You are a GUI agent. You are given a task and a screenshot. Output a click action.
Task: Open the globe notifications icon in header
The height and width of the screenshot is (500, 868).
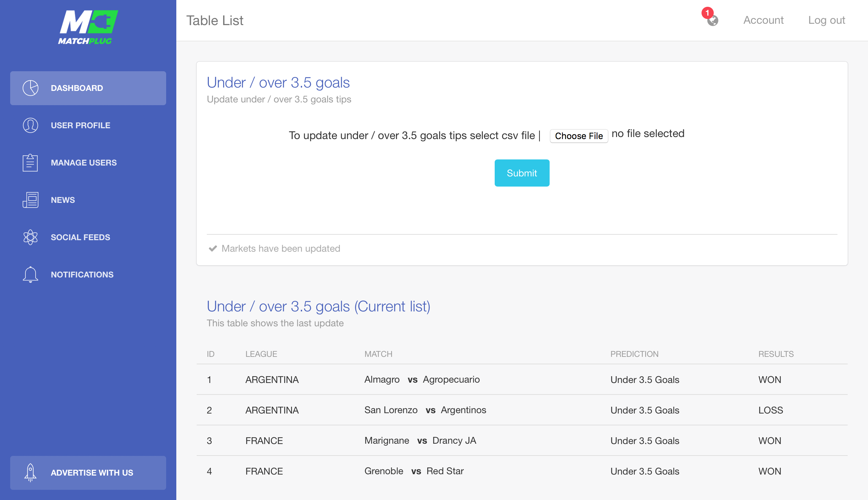[x=713, y=21]
